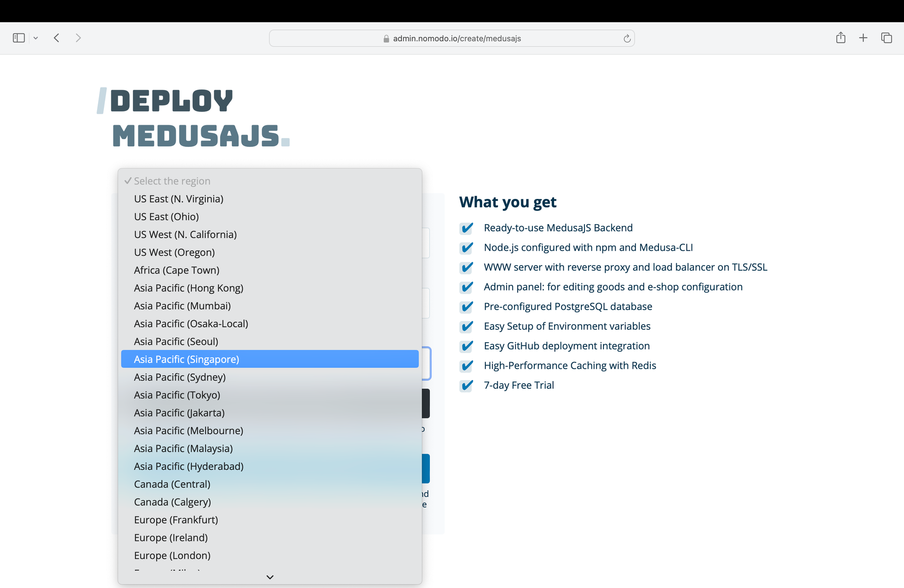The height and width of the screenshot is (588, 904).
Task: Toggle the Safari sidebar icon
Action: pos(19,38)
